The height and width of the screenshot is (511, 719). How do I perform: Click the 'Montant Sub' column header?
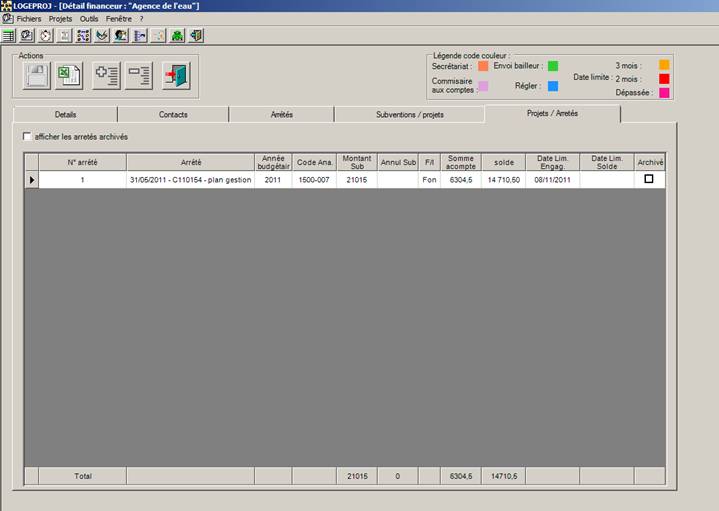click(x=356, y=162)
